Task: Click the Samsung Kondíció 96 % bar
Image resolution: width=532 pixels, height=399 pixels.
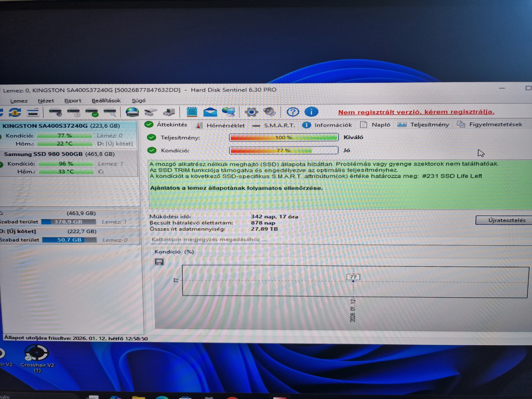Action: (66, 164)
